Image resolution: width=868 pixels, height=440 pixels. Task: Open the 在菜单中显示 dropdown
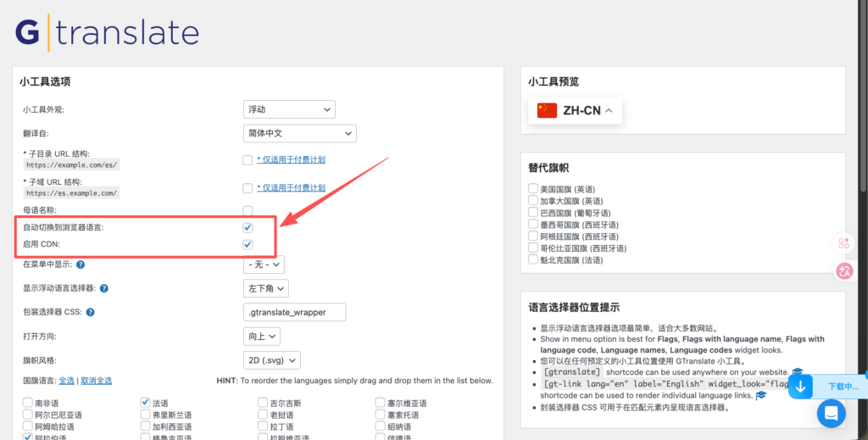coord(264,265)
